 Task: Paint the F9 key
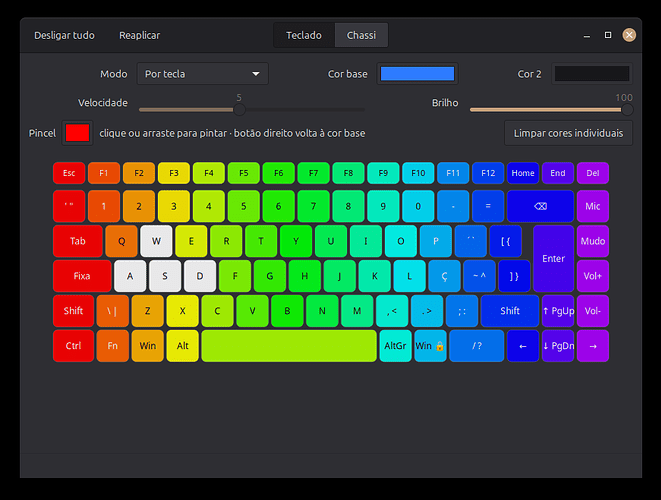click(x=383, y=173)
